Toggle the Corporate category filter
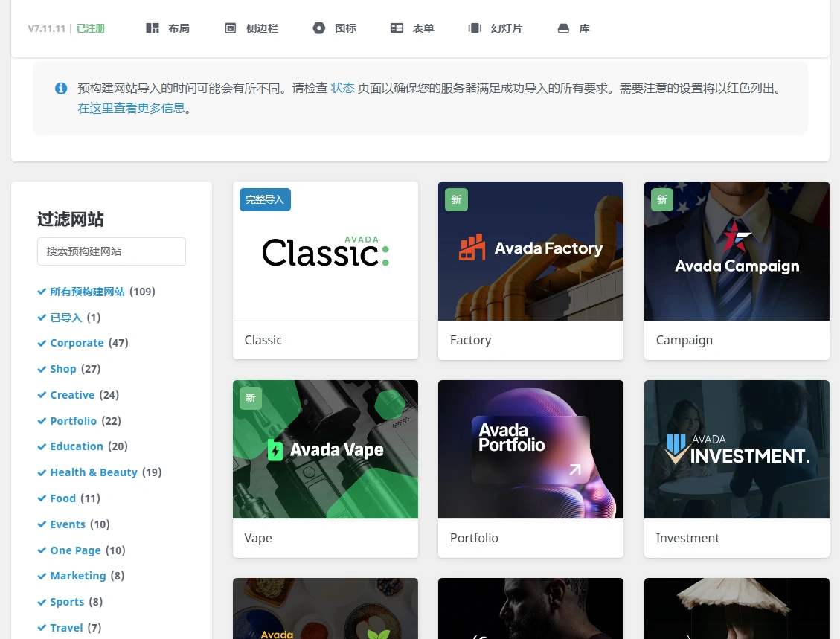 pos(77,342)
